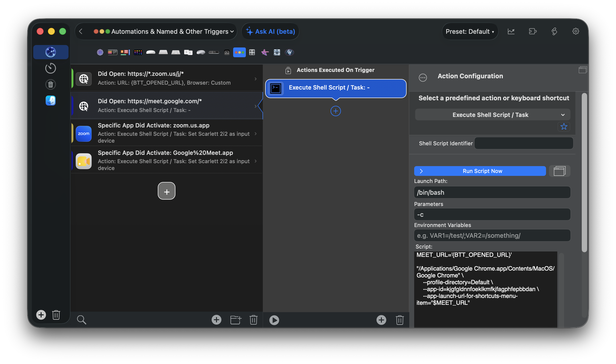Select the MIDI knobs trigger icon
The image size is (616, 364).
click(252, 52)
